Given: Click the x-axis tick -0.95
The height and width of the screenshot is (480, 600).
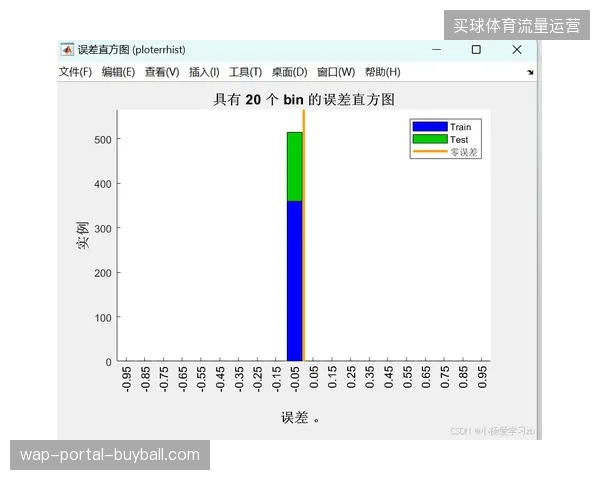Looking at the screenshot, I should click(x=126, y=379).
